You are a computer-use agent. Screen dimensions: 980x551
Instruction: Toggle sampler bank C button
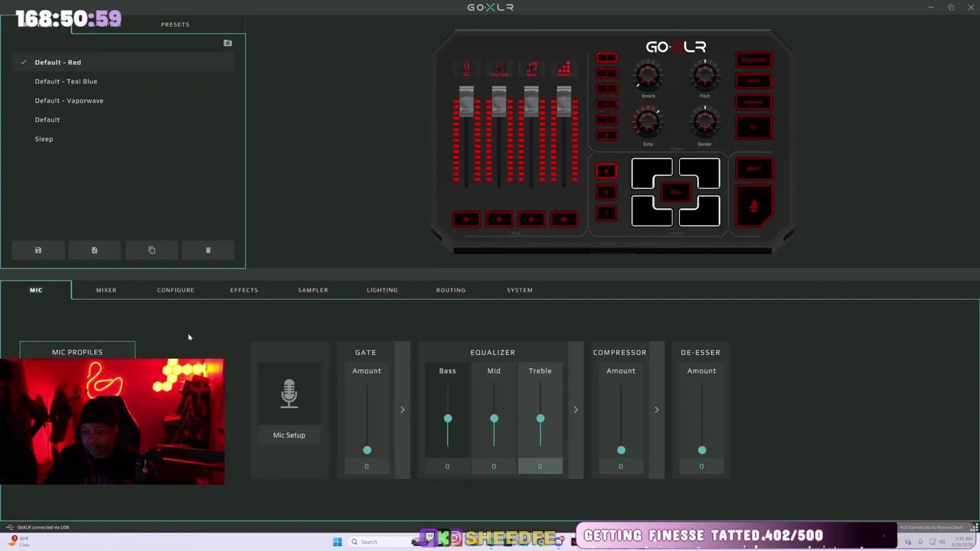pos(606,214)
